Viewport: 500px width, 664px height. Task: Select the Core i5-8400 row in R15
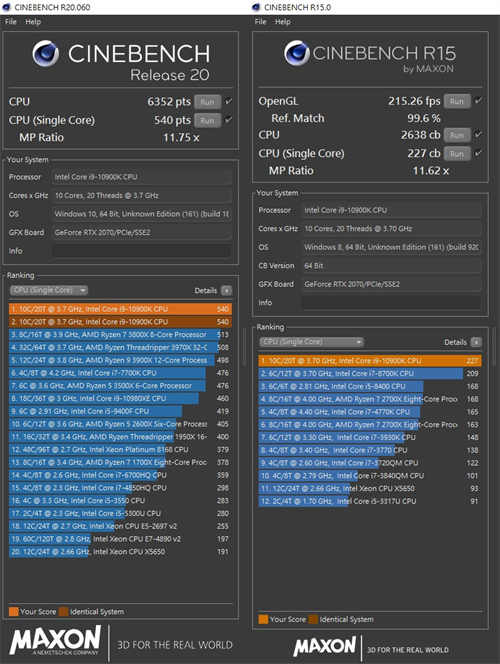(370, 386)
